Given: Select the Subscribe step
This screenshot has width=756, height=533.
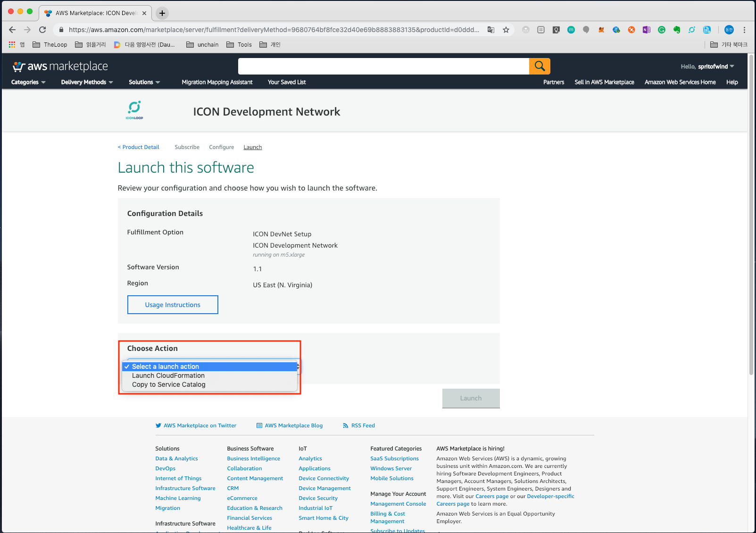Looking at the screenshot, I should 187,147.
